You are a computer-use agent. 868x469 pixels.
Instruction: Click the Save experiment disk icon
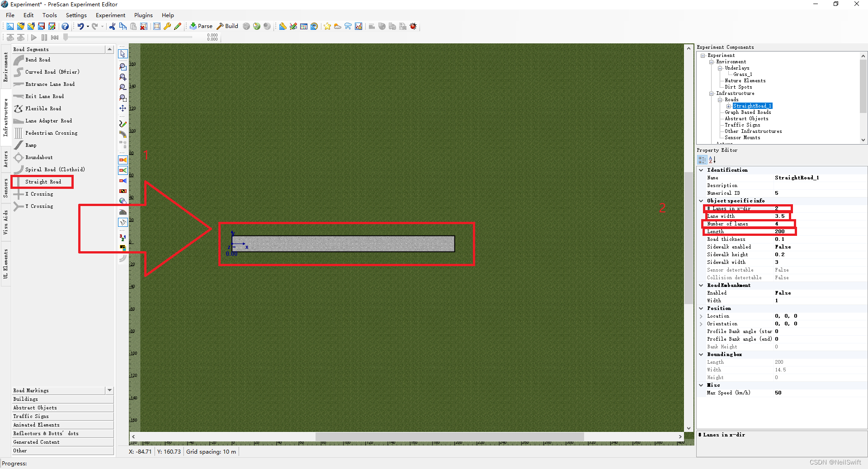point(41,26)
